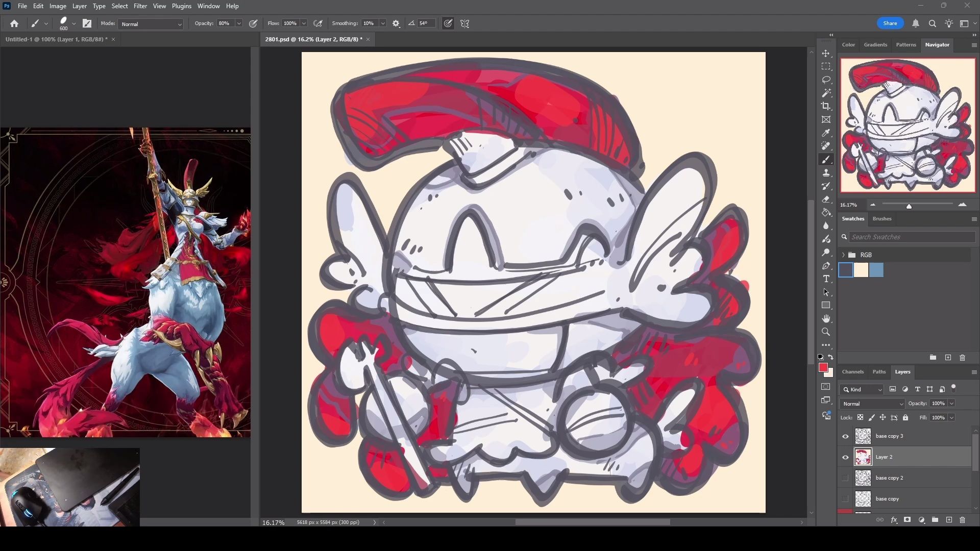Select the Move tool

(x=826, y=54)
